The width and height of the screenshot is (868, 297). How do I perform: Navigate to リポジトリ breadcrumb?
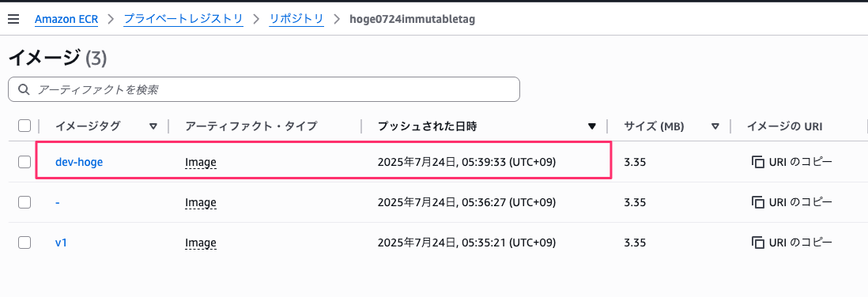click(296, 20)
